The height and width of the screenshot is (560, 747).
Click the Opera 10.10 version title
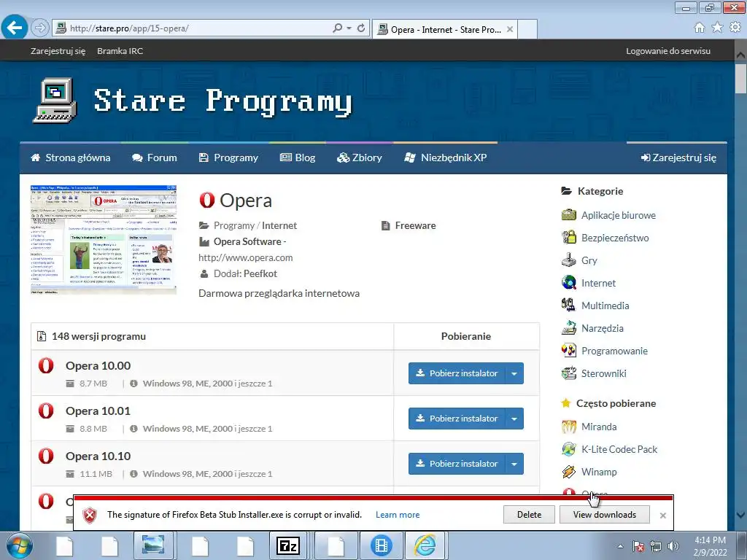98,456
